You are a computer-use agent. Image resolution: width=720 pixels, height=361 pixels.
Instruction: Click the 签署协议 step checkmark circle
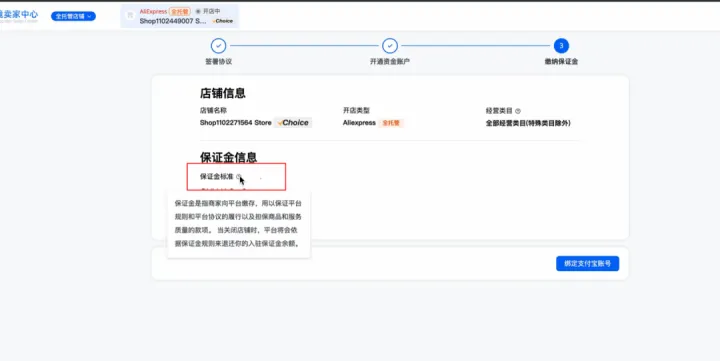219,46
